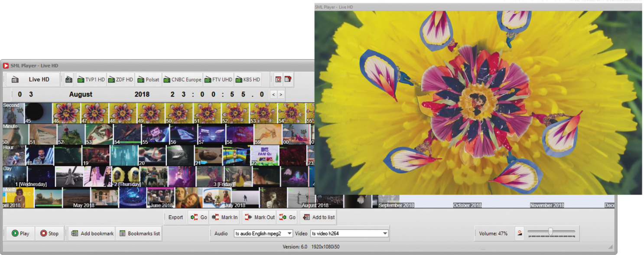Add a bookmark at current position

click(91, 233)
